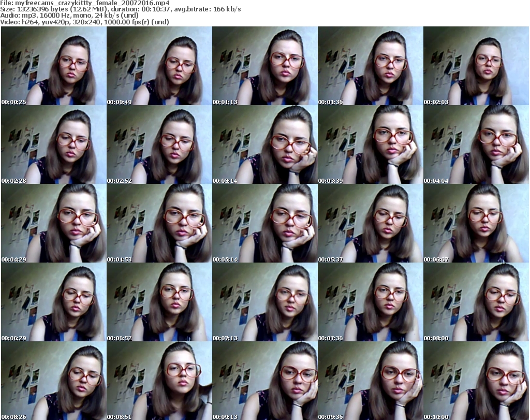
Task: Open the frame at 00:06:29
Action: [54, 302]
